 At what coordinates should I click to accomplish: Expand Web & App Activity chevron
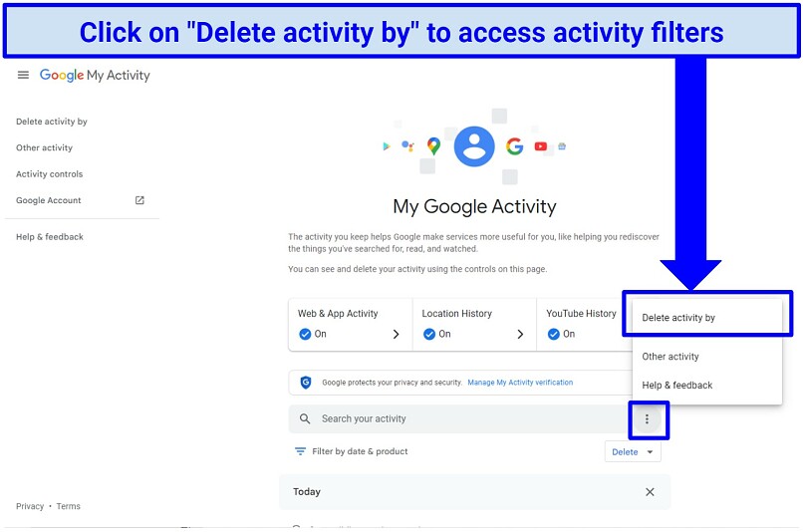396,335
